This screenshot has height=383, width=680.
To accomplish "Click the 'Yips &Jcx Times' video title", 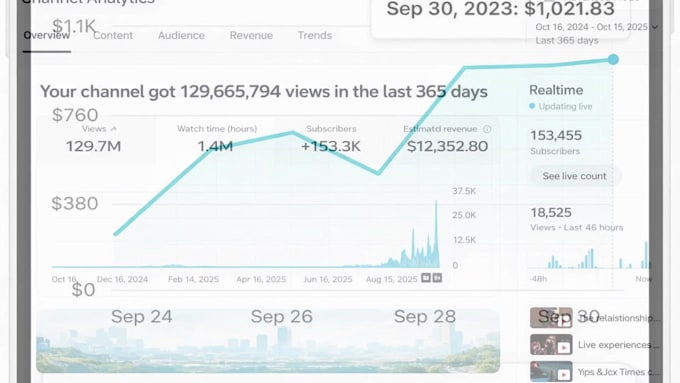I will pyautogui.click(x=618, y=372).
